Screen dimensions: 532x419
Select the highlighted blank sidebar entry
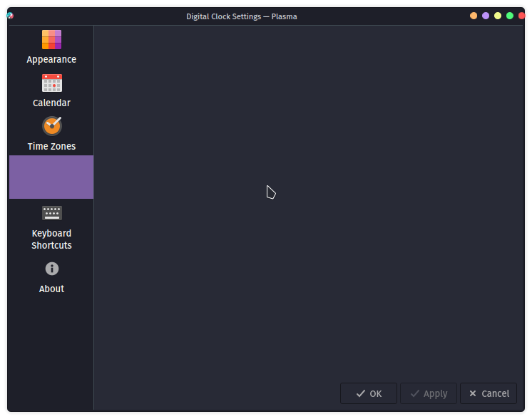click(51, 177)
